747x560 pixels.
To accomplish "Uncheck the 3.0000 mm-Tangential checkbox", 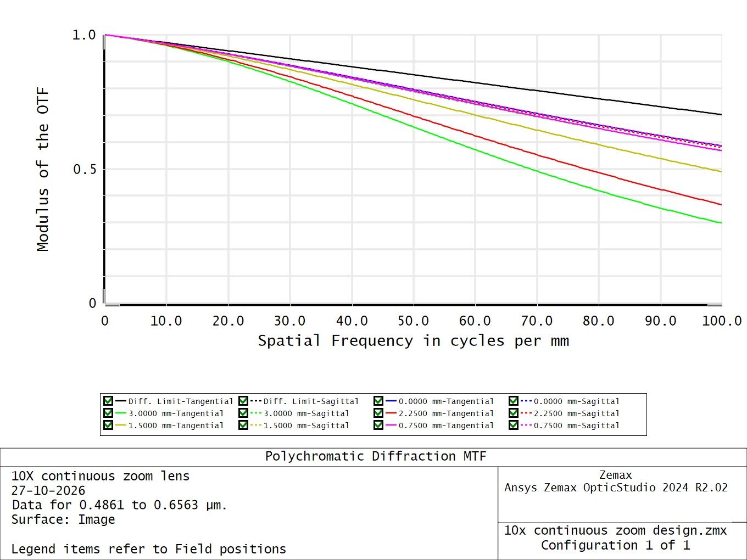I will pos(108,413).
